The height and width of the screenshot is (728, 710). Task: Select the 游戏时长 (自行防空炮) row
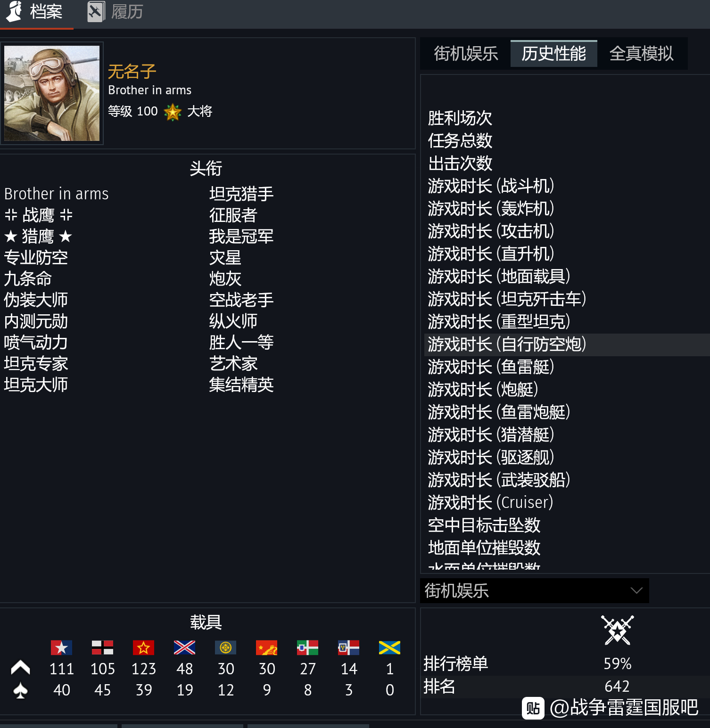point(567,344)
